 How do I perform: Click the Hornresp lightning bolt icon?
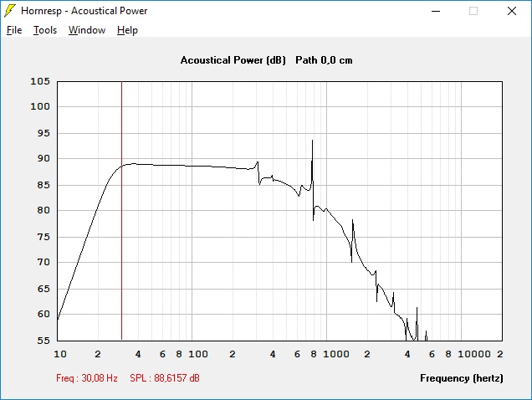pyautogui.click(x=9, y=11)
